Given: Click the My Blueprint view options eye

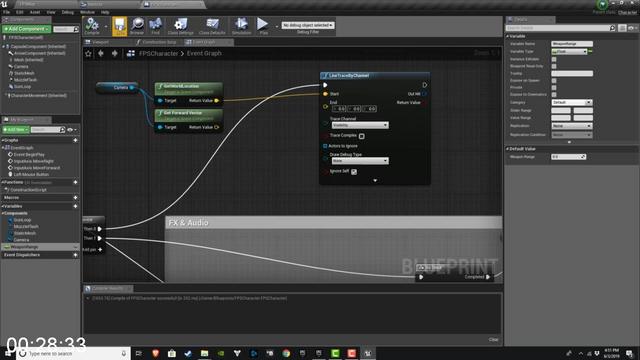Looking at the screenshot, I should [x=71, y=130].
